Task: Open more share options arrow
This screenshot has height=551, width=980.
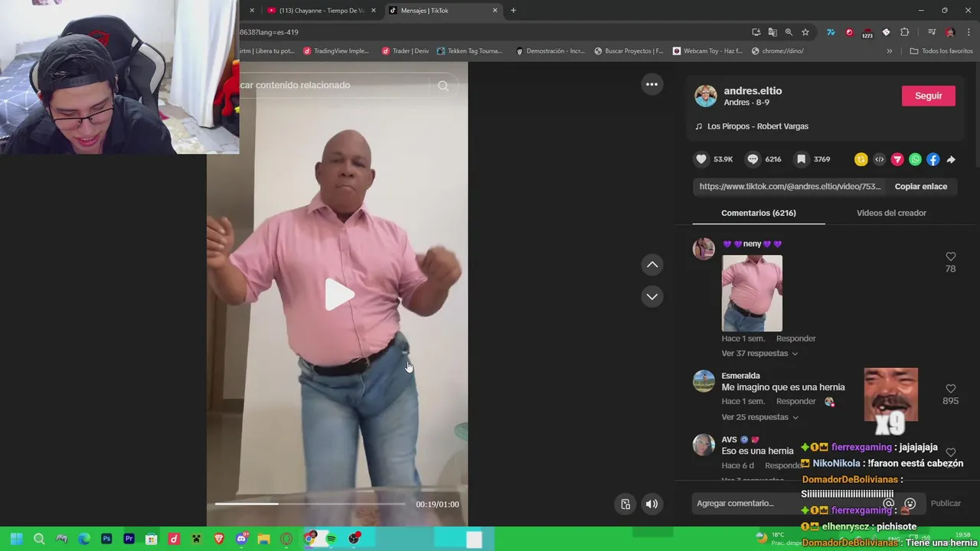Action: tap(951, 159)
